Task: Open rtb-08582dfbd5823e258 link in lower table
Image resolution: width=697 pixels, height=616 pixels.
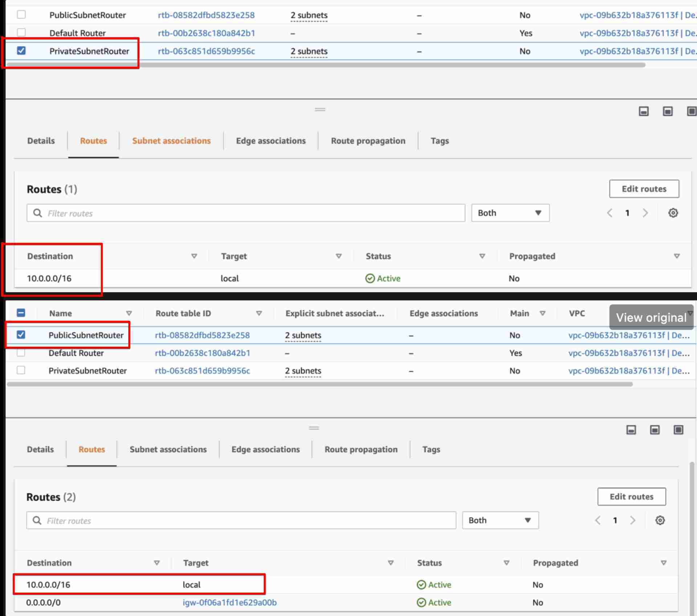Action: [x=202, y=335]
